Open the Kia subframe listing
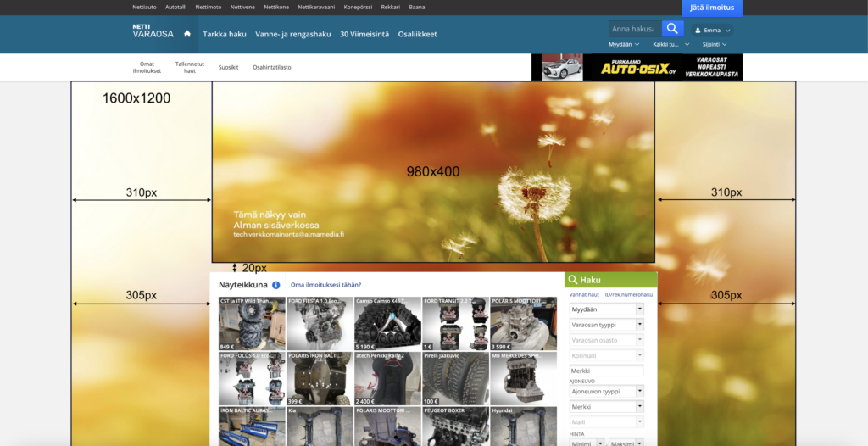868x446 pixels. tap(320, 426)
